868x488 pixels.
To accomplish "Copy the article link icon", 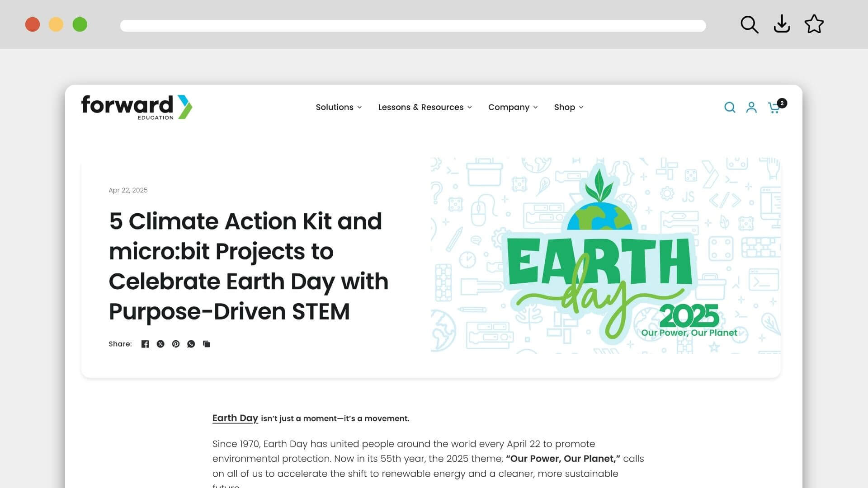I will pos(207,344).
